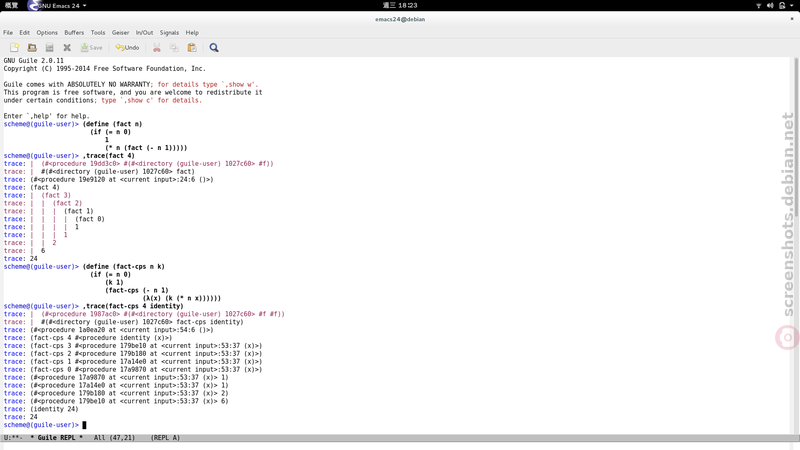Click the '* Guile REPL *' buffer name in mode line
Screen dimensions: 800x450
[x=56, y=438]
